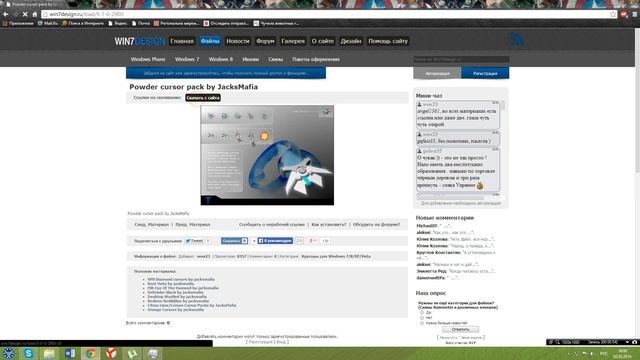
Task: Open the Главная menu item
Action: click(182, 41)
